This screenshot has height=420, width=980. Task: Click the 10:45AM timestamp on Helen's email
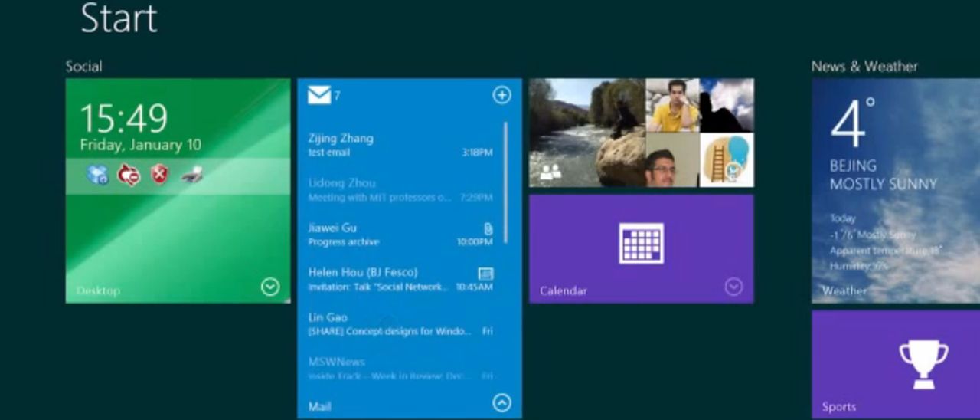(474, 287)
